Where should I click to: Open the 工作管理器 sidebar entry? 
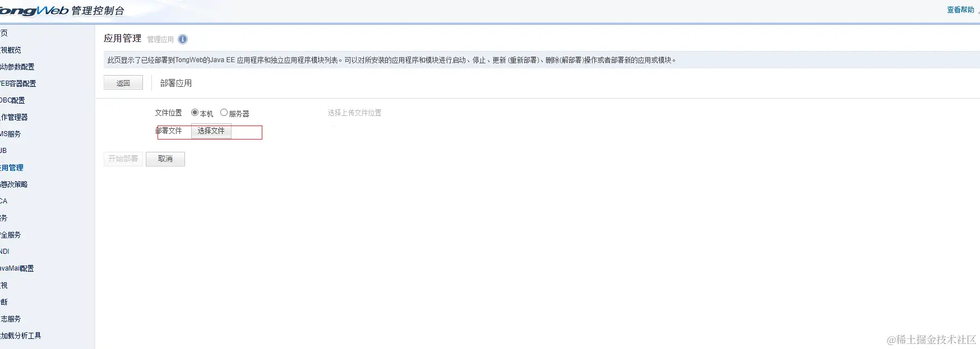coord(14,117)
